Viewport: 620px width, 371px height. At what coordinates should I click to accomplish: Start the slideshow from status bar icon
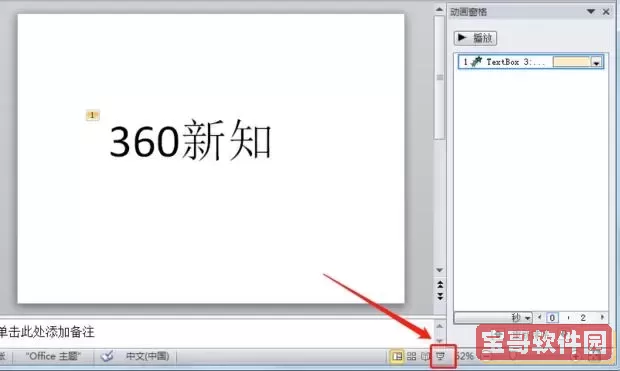click(x=440, y=356)
